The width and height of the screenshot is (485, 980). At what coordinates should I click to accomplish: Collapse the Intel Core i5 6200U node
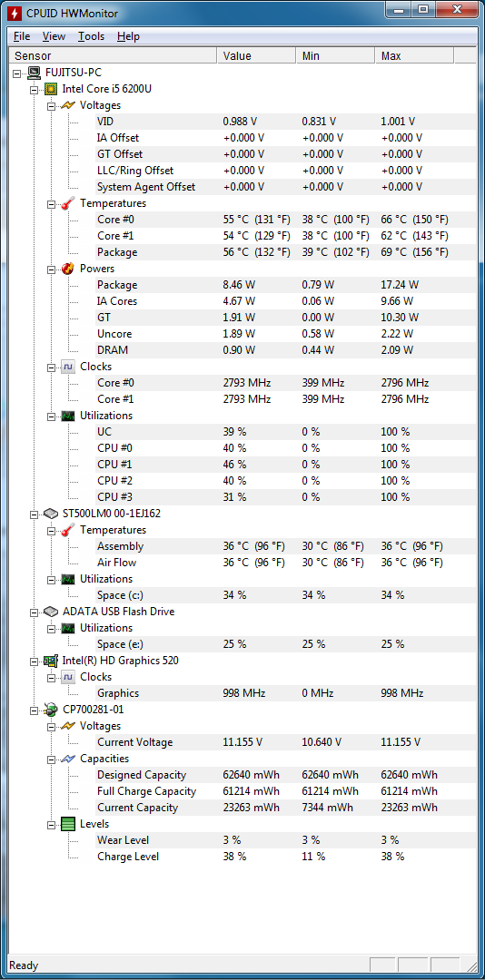point(34,89)
